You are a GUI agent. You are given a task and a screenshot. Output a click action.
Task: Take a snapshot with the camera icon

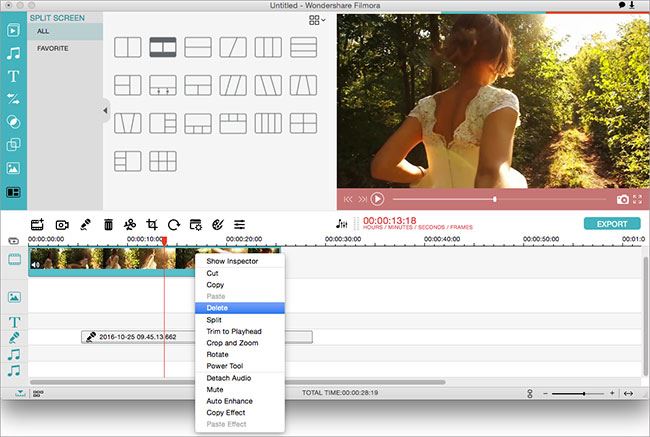pos(622,199)
